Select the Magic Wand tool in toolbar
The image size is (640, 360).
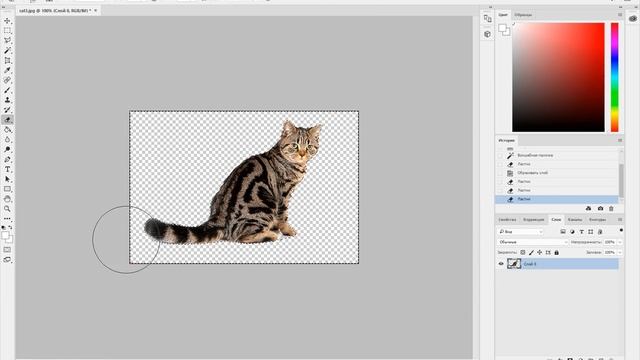coord(7,51)
